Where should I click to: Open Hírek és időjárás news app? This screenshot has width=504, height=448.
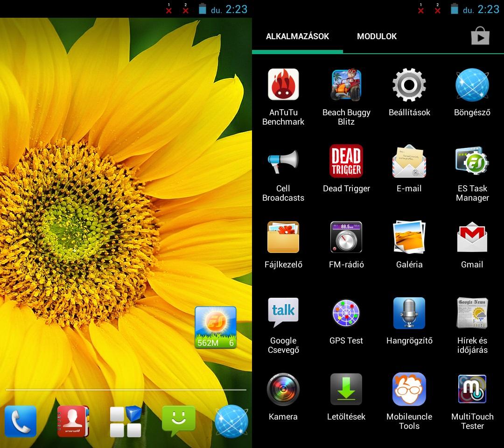472,313
